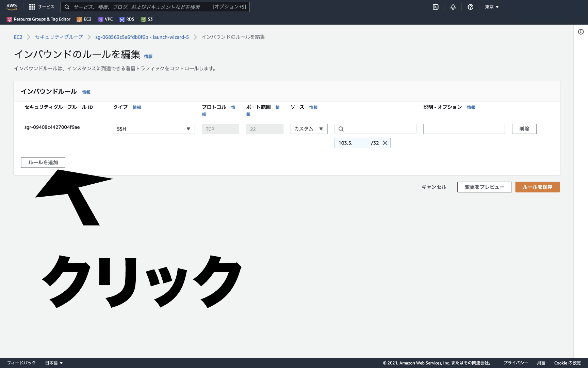
Task: Open the 東京 region dropdown
Action: (492, 7)
